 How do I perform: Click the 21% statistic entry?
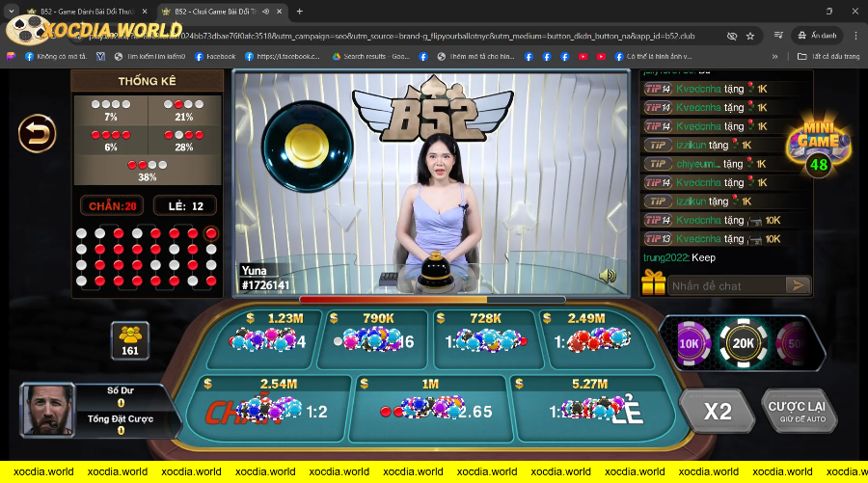click(184, 111)
